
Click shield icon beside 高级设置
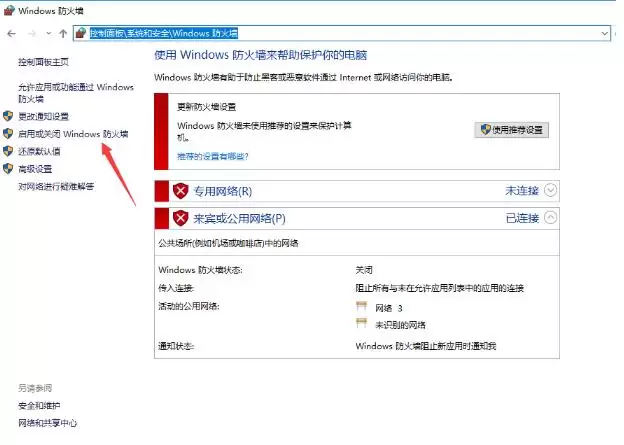tap(8, 169)
